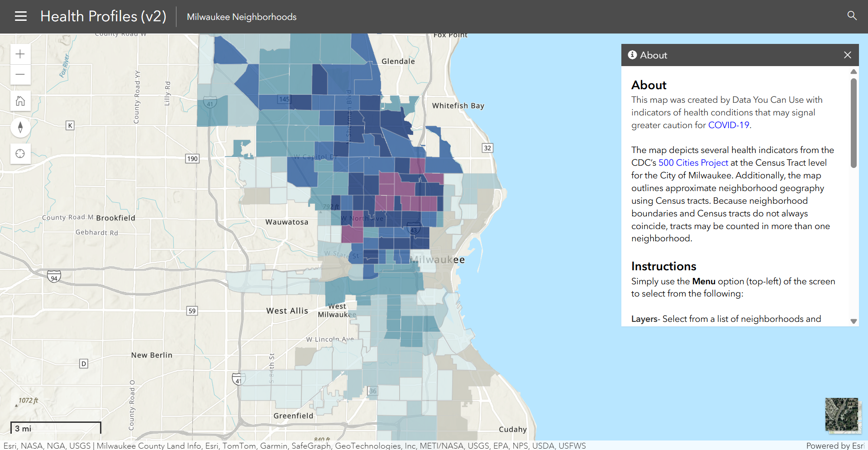Close the About panel
868x450 pixels.
(847, 55)
